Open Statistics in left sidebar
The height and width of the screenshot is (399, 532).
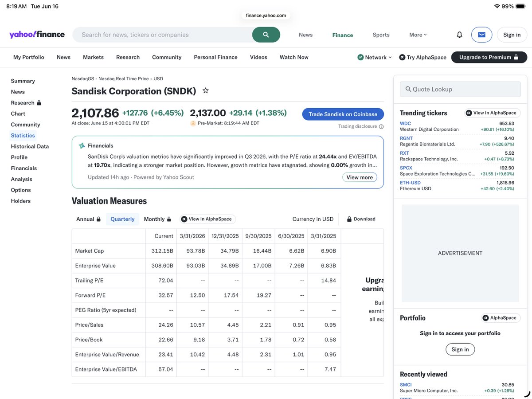[x=23, y=135]
